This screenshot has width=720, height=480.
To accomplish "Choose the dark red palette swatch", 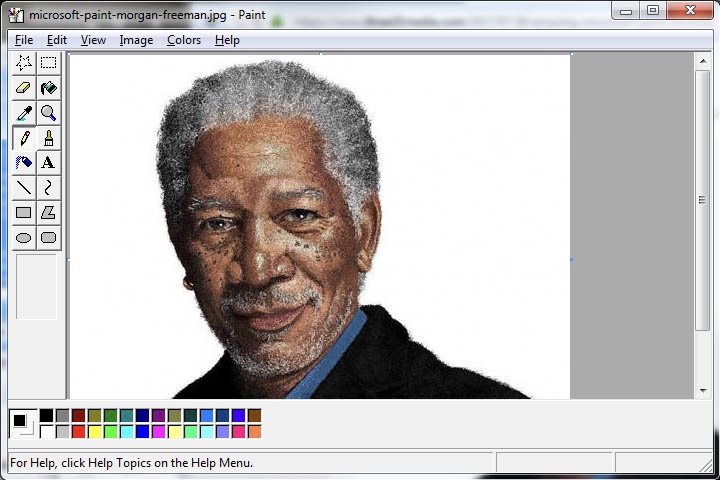I will (x=79, y=416).
